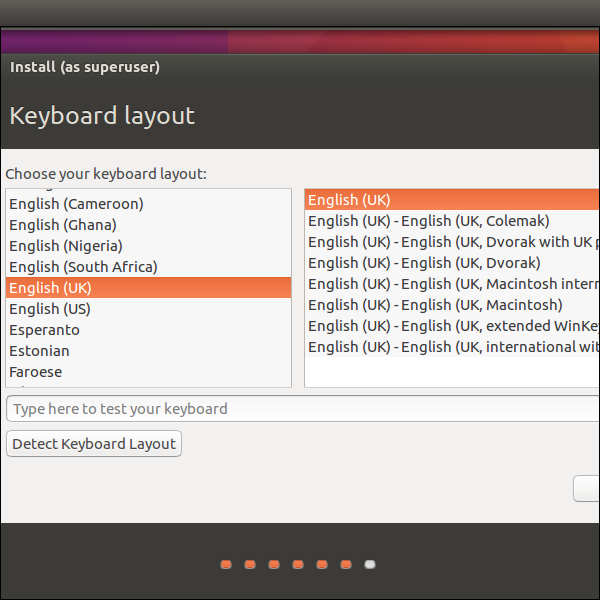600x600 pixels.
Task: Click the last white progress dot
Action: [370, 565]
